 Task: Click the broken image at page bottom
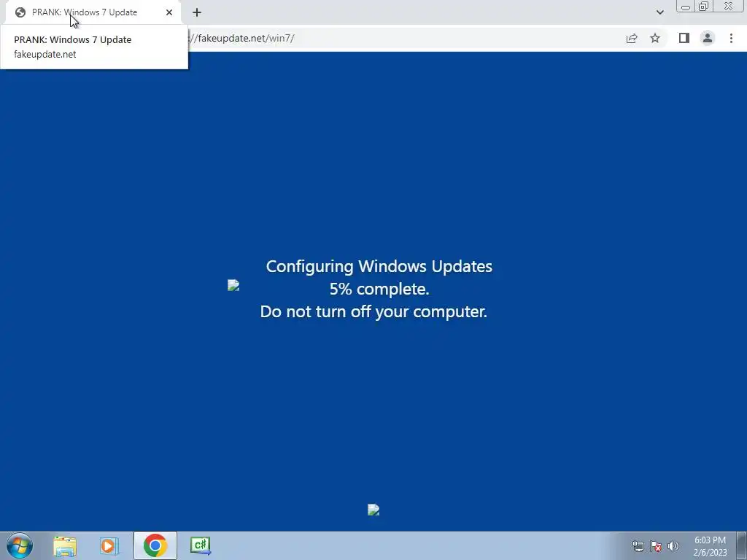pos(373,510)
